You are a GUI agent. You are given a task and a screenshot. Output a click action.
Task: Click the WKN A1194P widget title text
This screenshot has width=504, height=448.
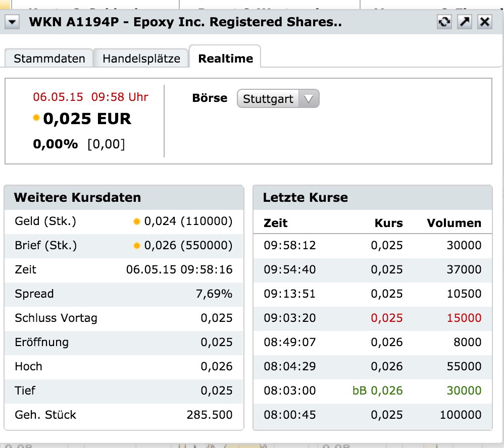(185, 22)
